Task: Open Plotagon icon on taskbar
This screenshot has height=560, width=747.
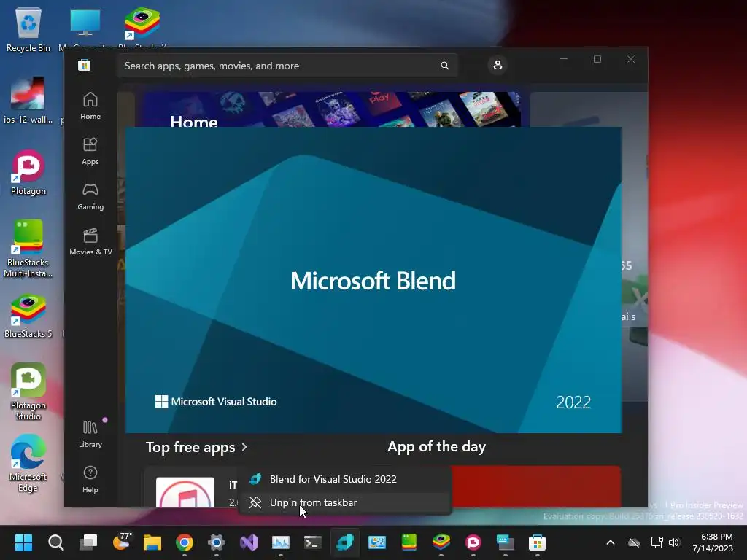Action: 473,542
